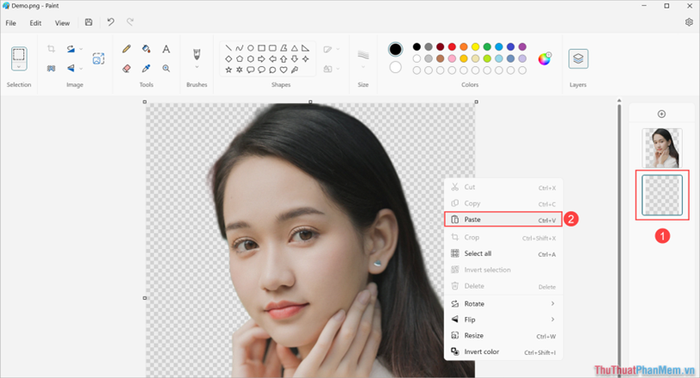
Task: Select the Magnifier zoom tool
Action: (x=166, y=68)
